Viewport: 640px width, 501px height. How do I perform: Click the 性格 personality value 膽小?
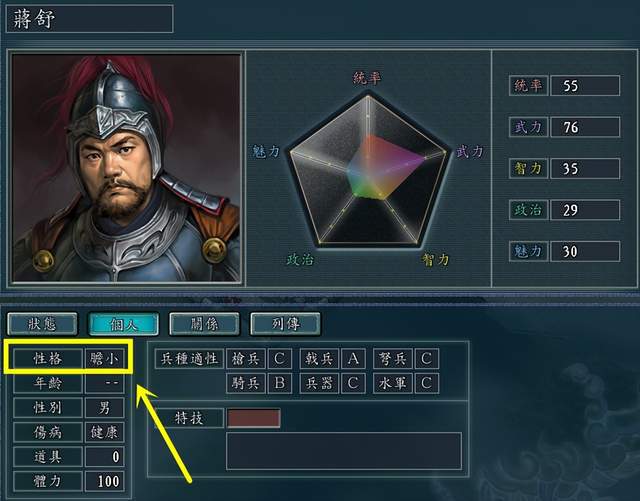pos(104,359)
